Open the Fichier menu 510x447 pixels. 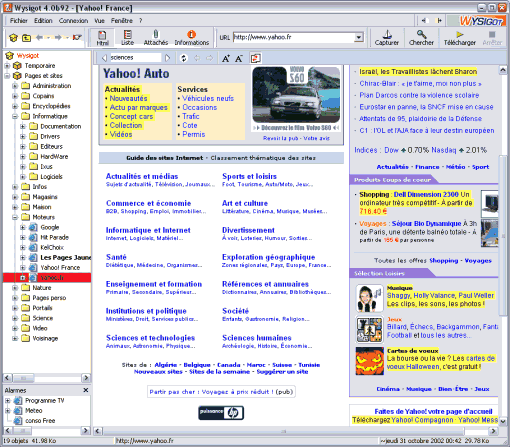(x=18, y=21)
